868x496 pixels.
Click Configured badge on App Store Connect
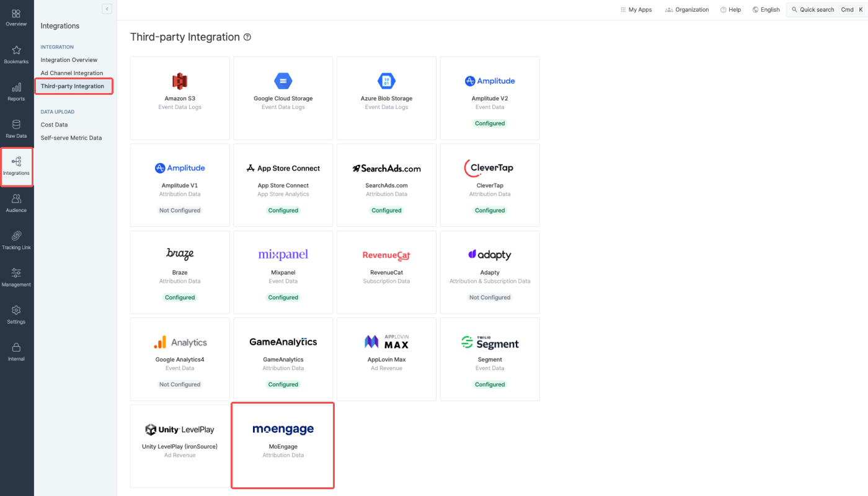[283, 210]
